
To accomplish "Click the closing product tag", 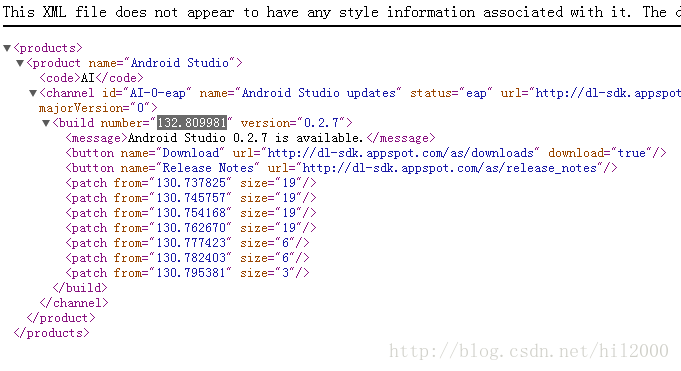I will tap(61, 318).
